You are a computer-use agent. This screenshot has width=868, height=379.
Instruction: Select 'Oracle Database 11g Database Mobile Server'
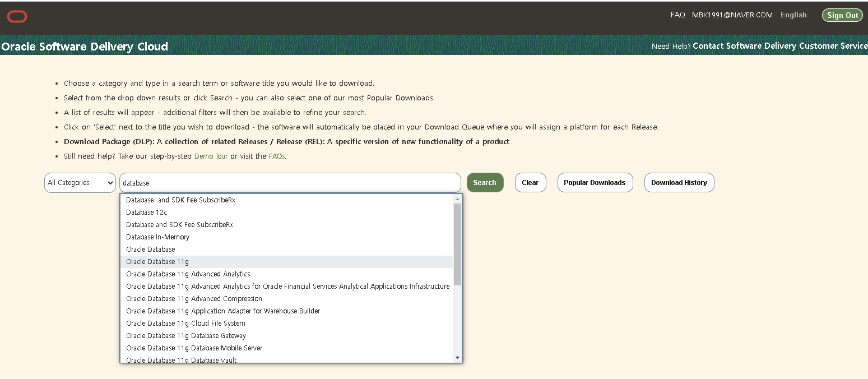tap(287, 348)
